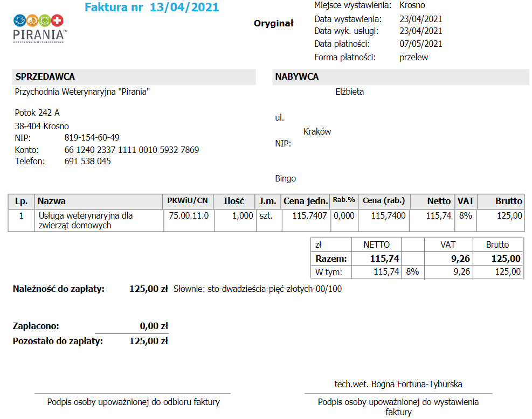The width and height of the screenshot is (532, 419).
Task: Select the 'NETTO' summary column header
Action: pos(377,245)
